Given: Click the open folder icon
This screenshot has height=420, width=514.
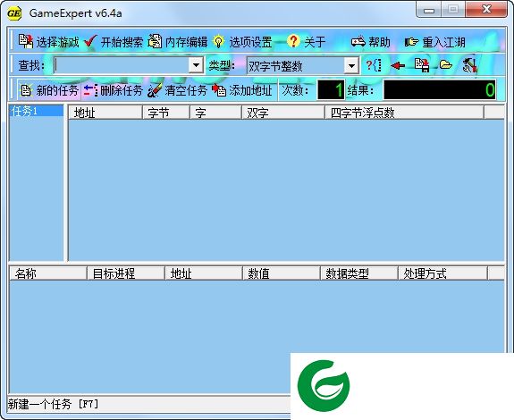Looking at the screenshot, I should point(446,65).
